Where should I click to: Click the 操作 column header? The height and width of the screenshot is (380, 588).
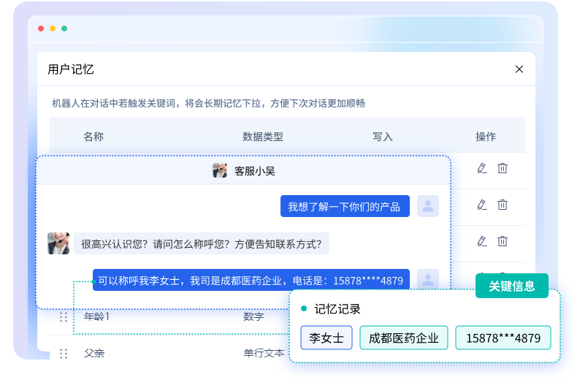pos(486,137)
